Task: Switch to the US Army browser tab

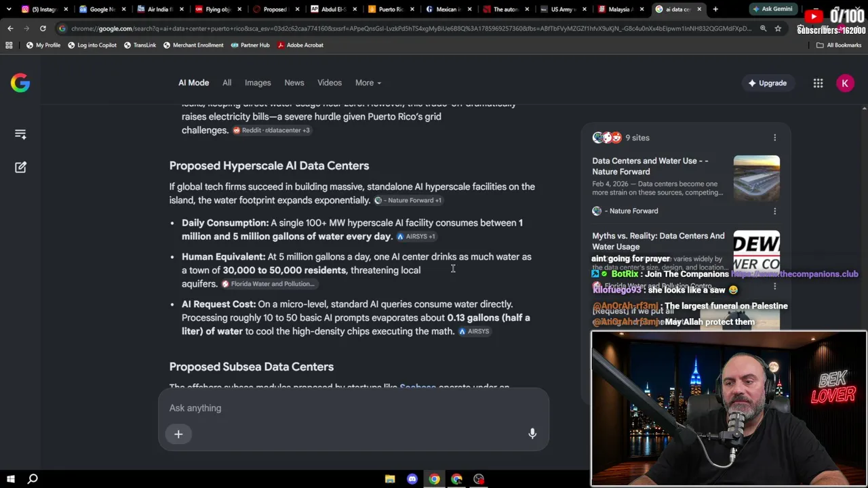Action: (x=563, y=9)
